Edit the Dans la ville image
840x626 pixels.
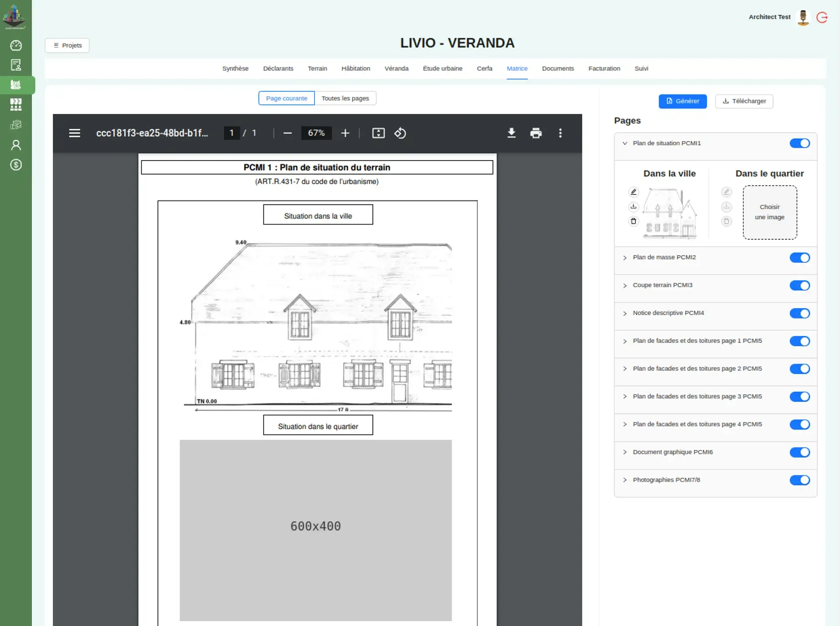click(x=633, y=192)
